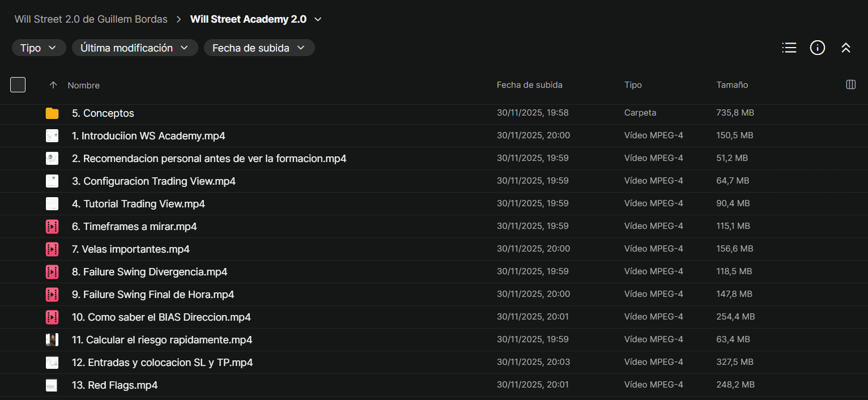Open the Tipo filter dropdown
This screenshot has height=400, width=868.
pos(39,48)
